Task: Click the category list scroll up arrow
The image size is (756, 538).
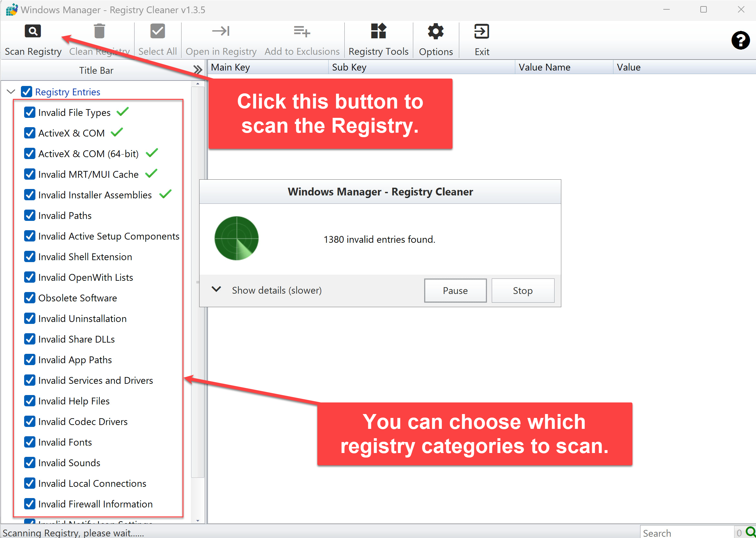Action: 198,84
